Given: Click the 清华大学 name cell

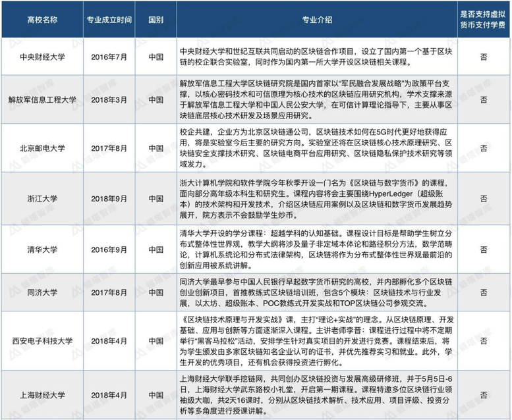Looking at the screenshot, I should tap(42, 249).
